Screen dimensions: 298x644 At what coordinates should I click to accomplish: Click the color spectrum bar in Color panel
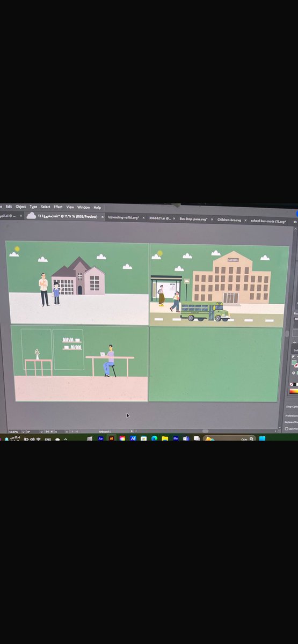[293, 391]
